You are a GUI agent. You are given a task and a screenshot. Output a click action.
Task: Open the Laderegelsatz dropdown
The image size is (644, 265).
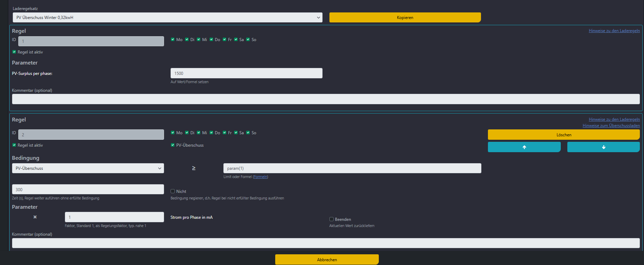click(167, 18)
